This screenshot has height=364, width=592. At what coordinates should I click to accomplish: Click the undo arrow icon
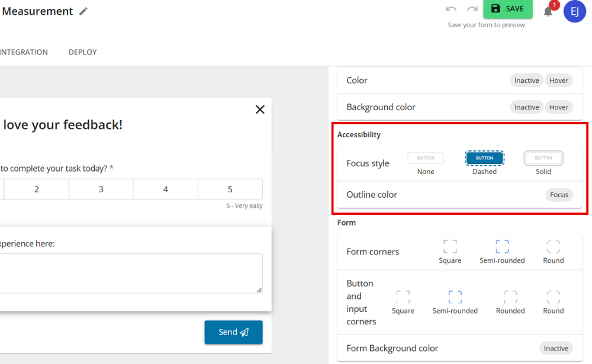451,9
